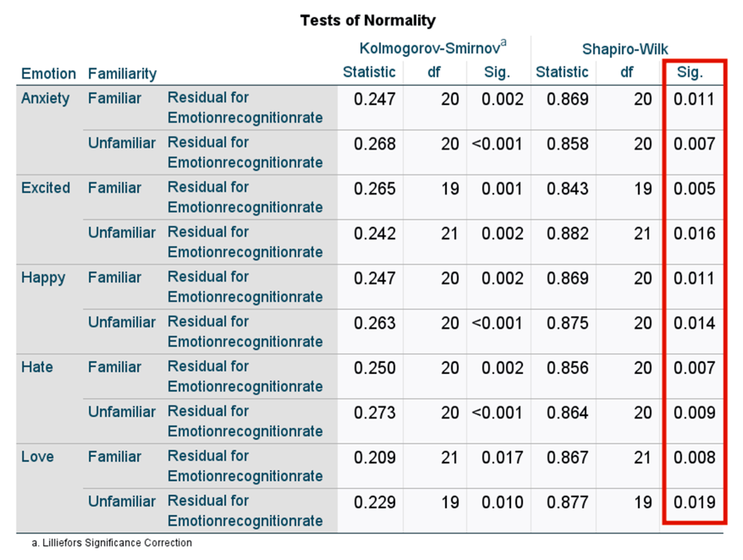
Task: Select the Happy row label
Action: tap(43, 278)
